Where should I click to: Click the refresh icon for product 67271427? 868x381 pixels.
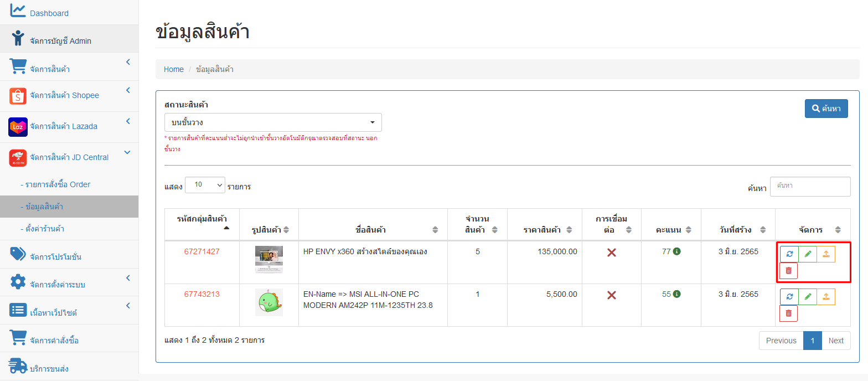[789, 254]
